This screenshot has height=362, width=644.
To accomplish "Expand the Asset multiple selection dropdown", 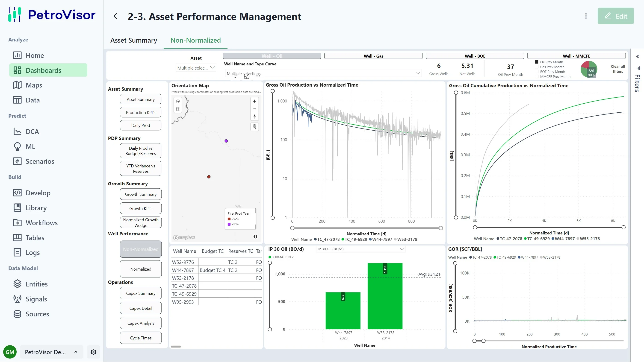I will click(x=196, y=68).
